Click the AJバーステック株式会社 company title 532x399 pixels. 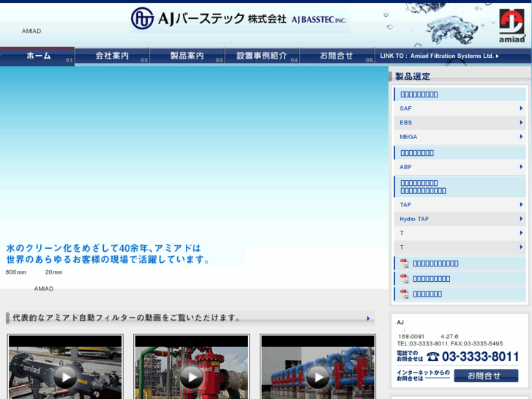point(222,19)
